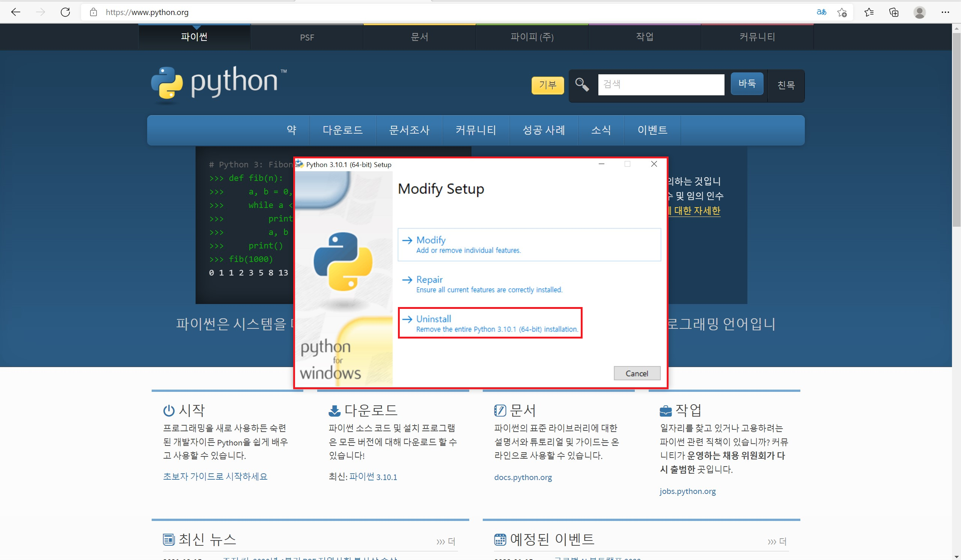Open browser settings ellipsis menu
Screen dimensions: 961x560
[x=945, y=13]
